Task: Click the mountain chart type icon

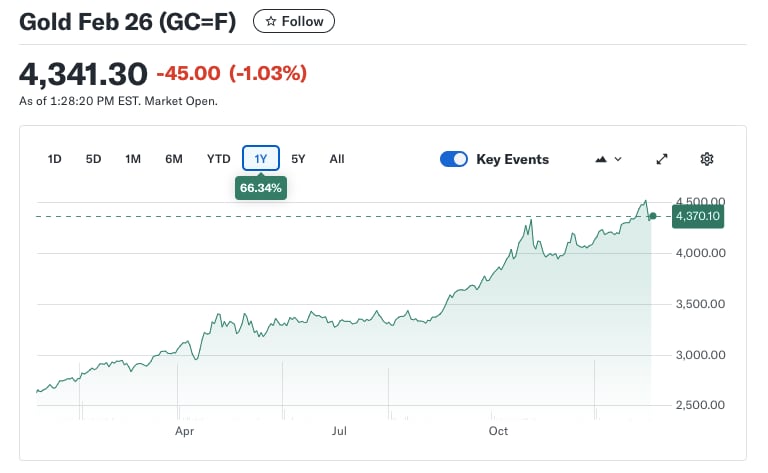Action: pyautogui.click(x=601, y=159)
